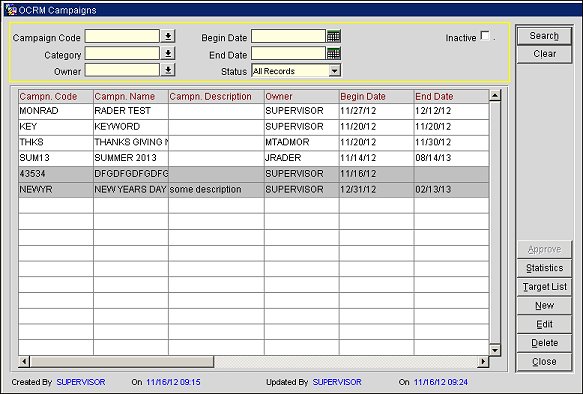The height and width of the screenshot is (394, 583).
Task: Click the 02/13/13 end date cell
Action: tap(452, 190)
